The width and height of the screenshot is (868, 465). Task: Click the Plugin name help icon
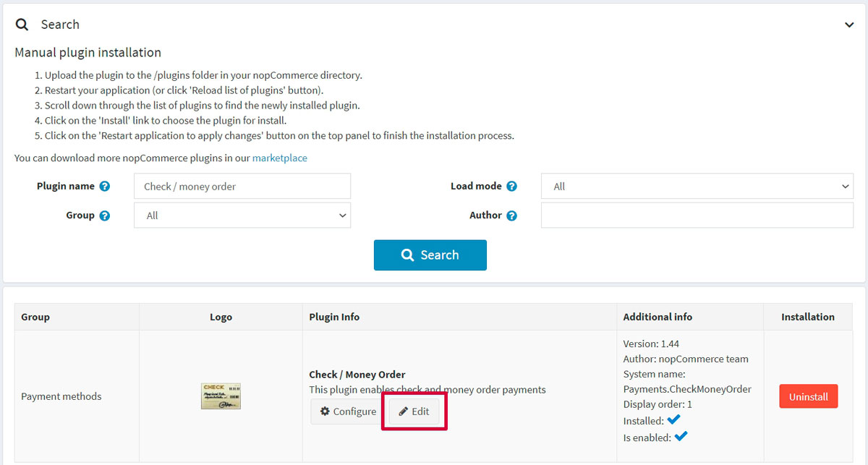click(x=105, y=187)
